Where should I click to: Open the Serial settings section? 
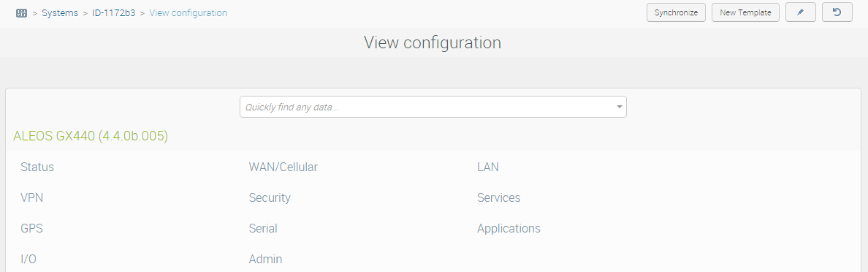click(263, 228)
